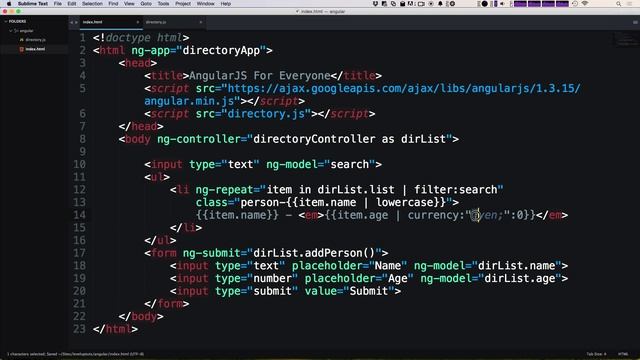Open the Goto menu
640x360 pixels.
click(146, 4)
